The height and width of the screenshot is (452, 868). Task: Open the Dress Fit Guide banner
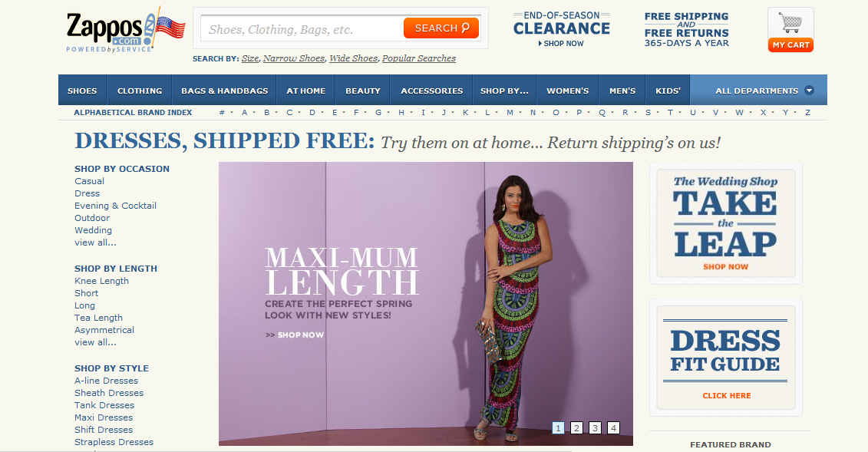(725, 358)
